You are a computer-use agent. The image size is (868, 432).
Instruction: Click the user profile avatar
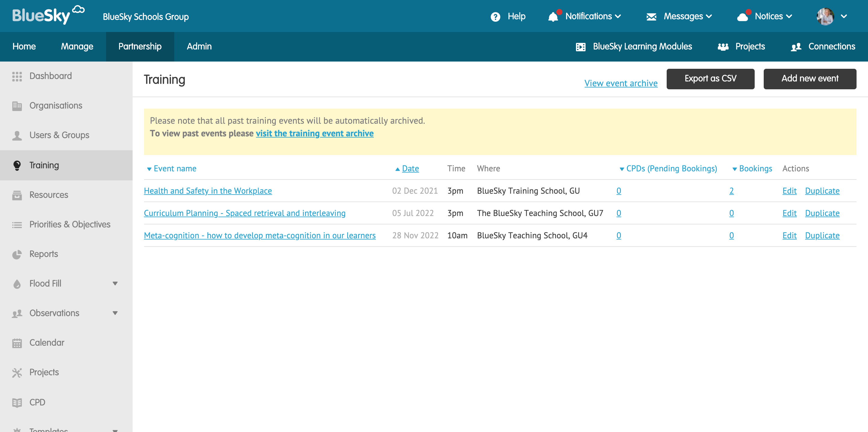825,16
